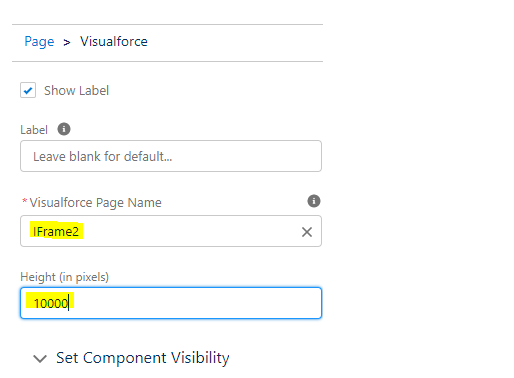Click the highlighted IFrame2 value
This screenshot has width=514, height=378.
click(56, 231)
